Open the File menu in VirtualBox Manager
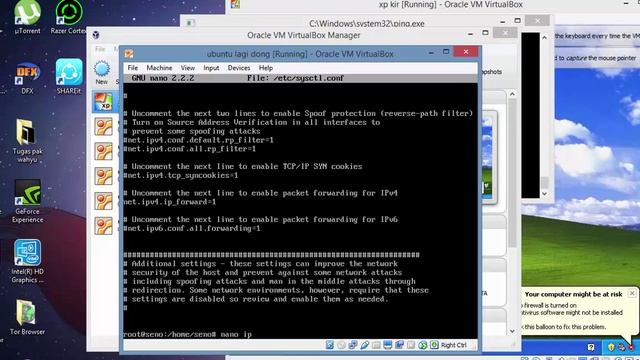The image size is (640, 360). tap(100, 49)
